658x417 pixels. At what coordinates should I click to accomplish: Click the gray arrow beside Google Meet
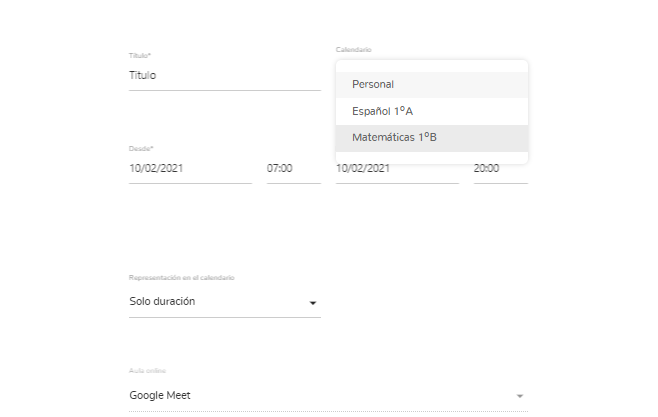point(519,396)
